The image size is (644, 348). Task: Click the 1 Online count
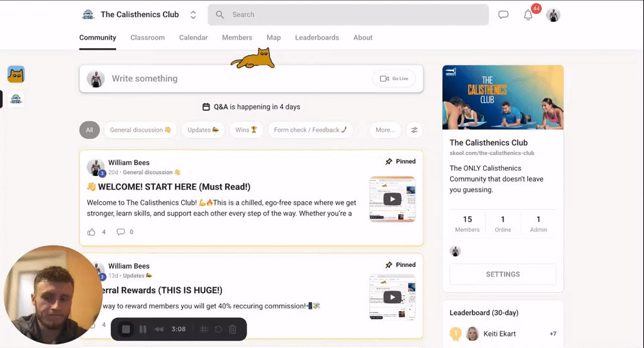point(502,224)
